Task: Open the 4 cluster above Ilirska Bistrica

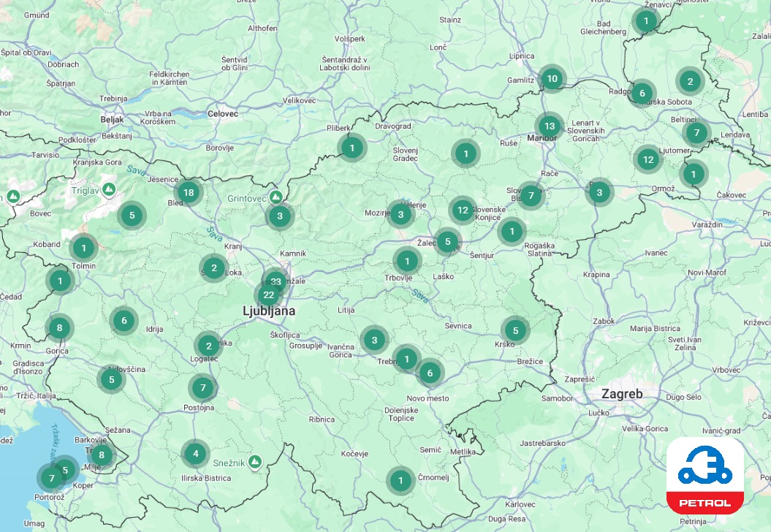Action: pyautogui.click(x=196, y=453)
